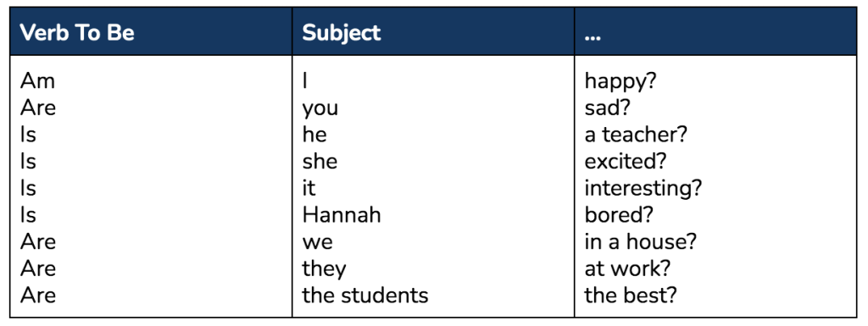
Task: Click the text 'sad?'
Action: [607, 108]
